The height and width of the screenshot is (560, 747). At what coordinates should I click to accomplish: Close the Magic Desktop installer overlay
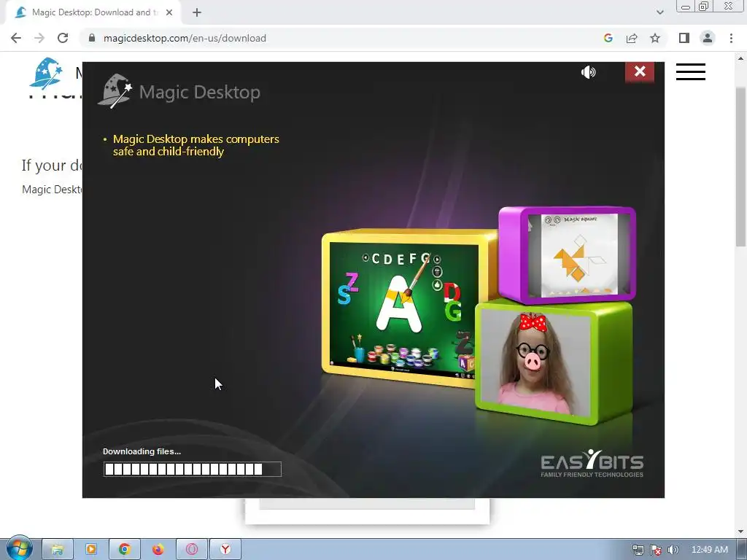click(x=639, y=71)
